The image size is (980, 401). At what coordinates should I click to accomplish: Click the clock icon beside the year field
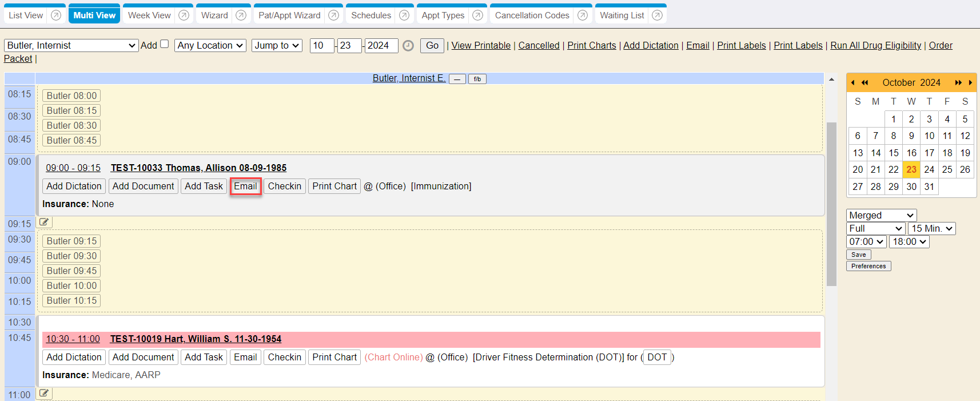coord(408,46)
